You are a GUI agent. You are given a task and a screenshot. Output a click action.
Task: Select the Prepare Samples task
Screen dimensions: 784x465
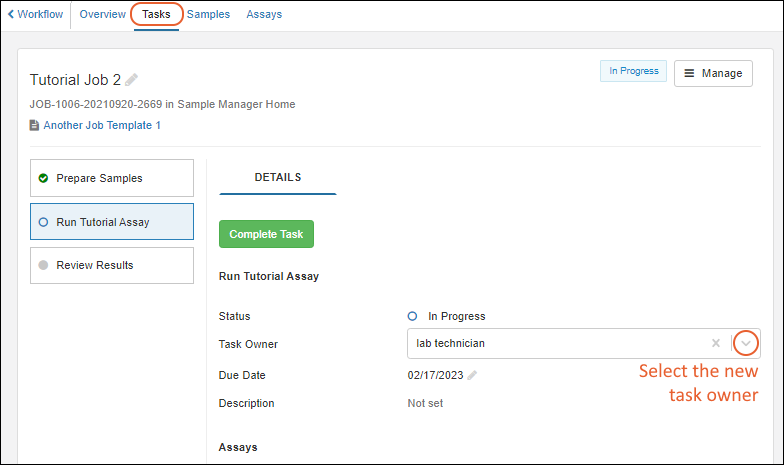click(111, 178)
